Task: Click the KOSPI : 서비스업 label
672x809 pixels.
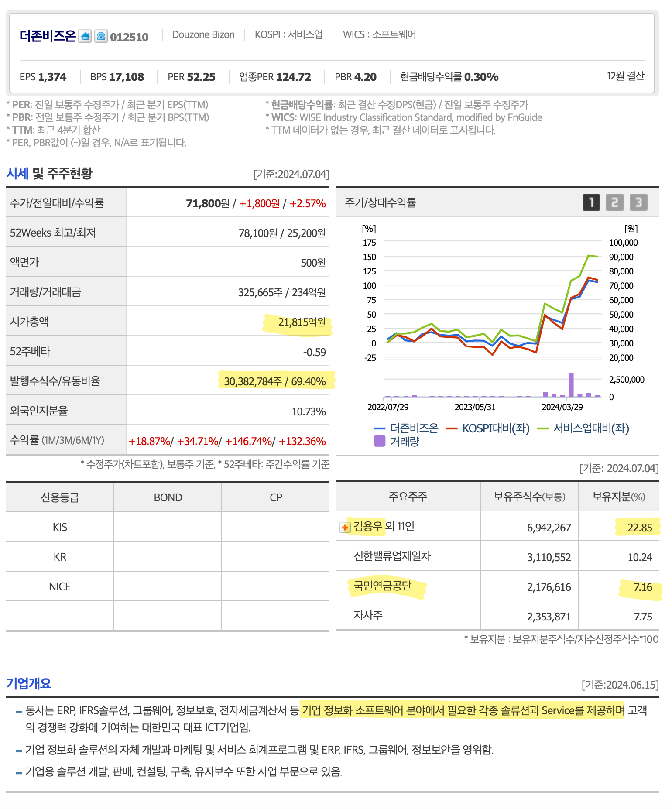Action: coord(289,34)
